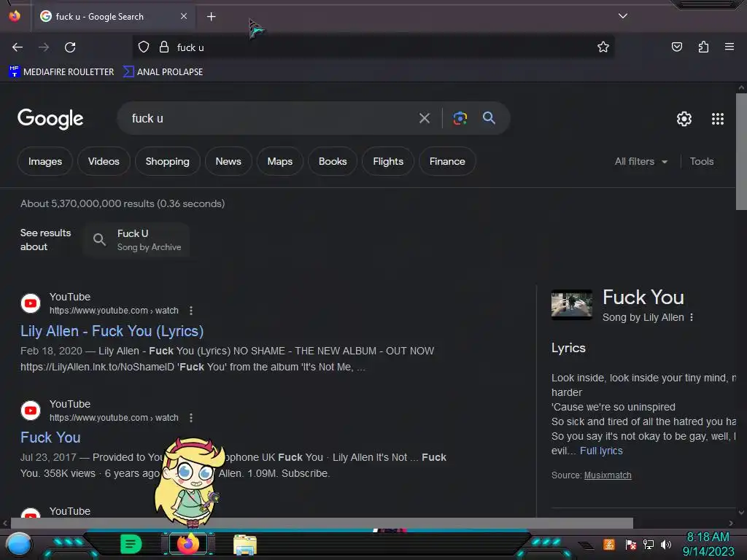747x560 pixels.
Task: Click the horizontal scrollbar thumb
Action: pos(322,523)
